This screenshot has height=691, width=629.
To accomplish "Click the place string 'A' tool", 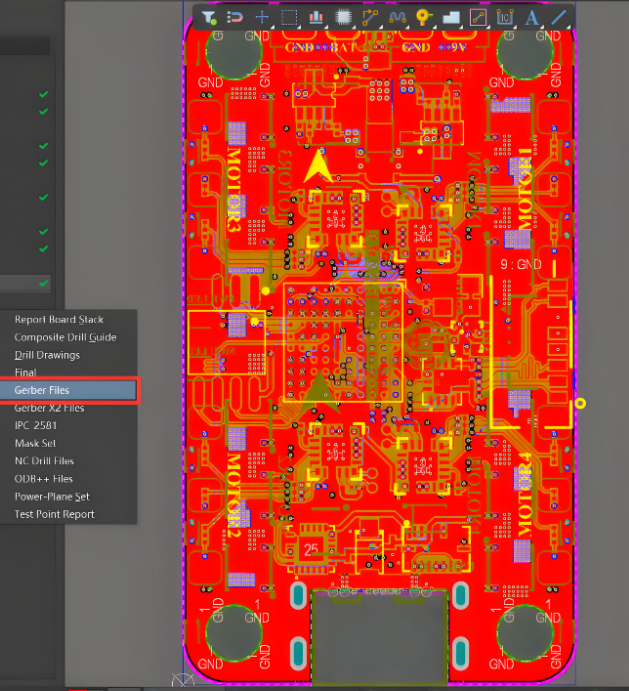I will 531,17.
